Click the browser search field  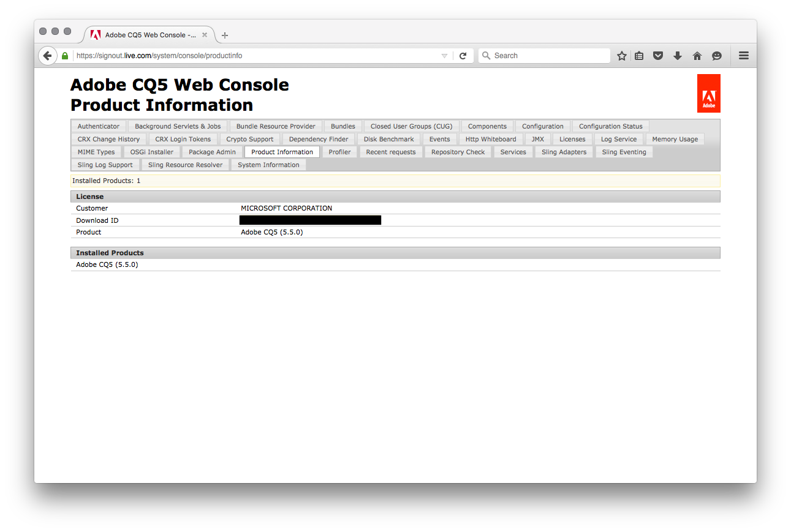(x=544, y=56)
